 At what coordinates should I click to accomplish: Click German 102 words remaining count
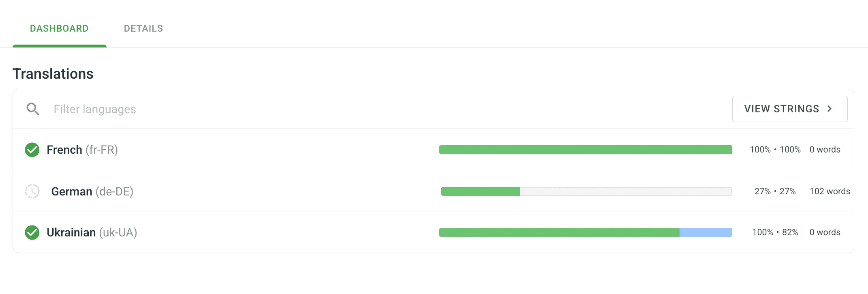(830, 191)
